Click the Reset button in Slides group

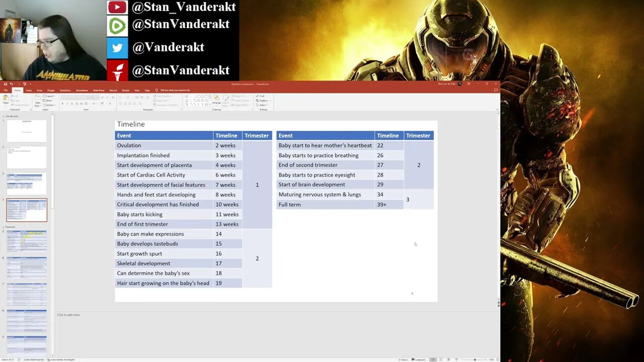[x=48, y=101]
